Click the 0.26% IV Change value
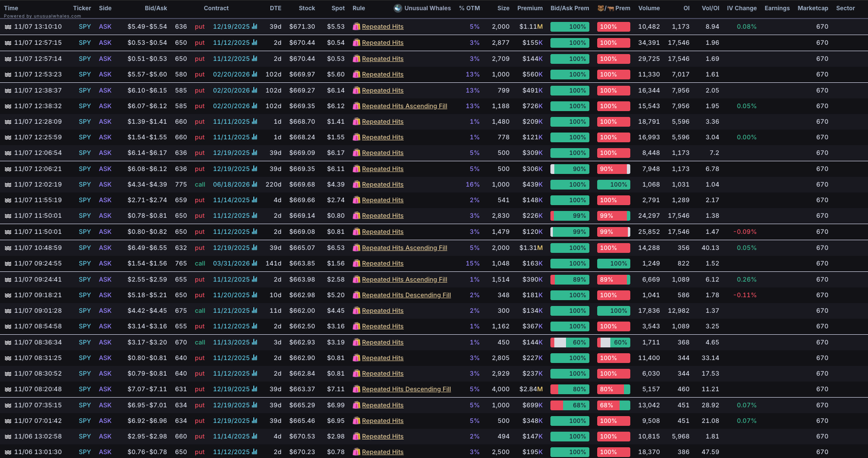 point(747,280)
